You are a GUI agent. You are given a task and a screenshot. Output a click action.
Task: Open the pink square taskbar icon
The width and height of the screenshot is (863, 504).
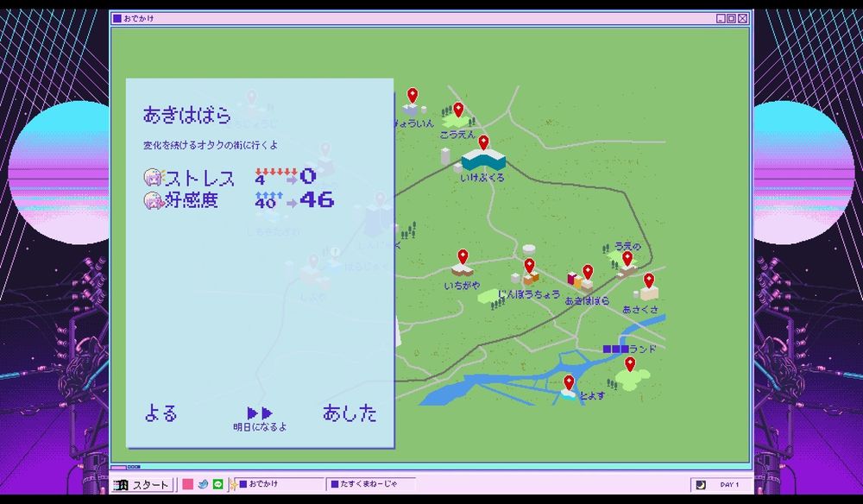(x=187, y=485)
